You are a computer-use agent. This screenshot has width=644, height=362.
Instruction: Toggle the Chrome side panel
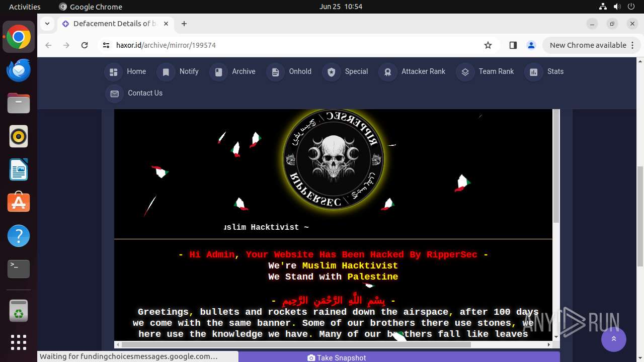click(x=513, y=45)
